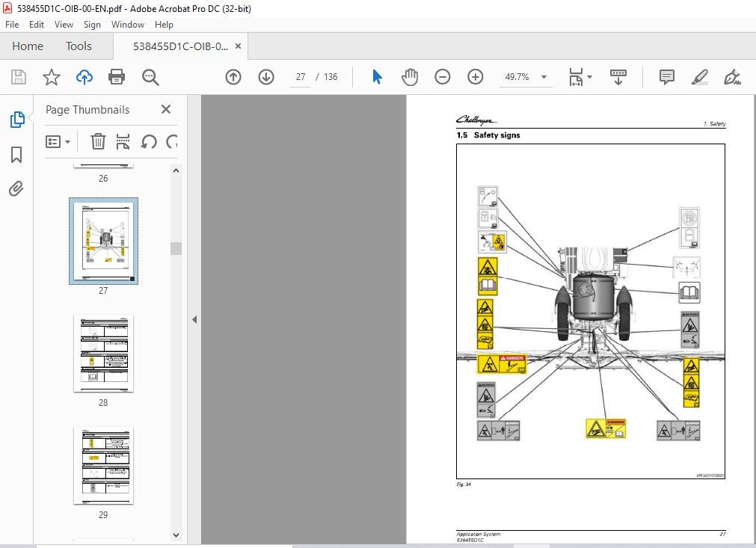The image size is (756, 548).
Task: Go to previous page arrow icon
Action: pos(233,77)
